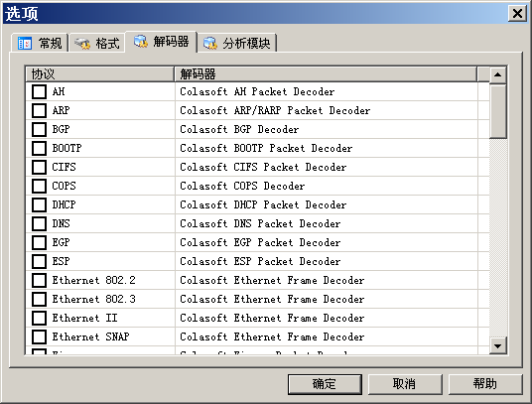Check the Ethernet 802.2 checkbox
532x404 pixels.
[39, 280]
